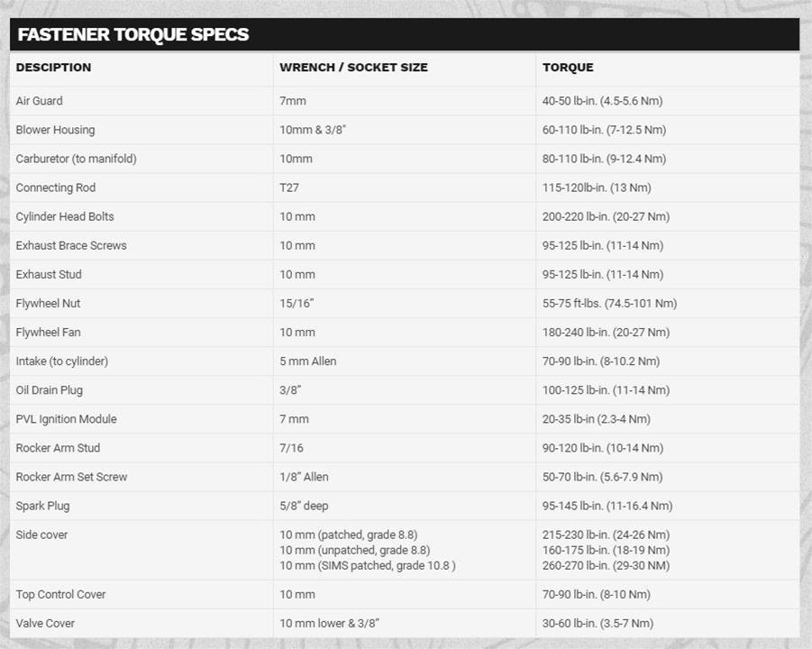Select the Cylinder Head Bolts row

[x=405, y=216]
